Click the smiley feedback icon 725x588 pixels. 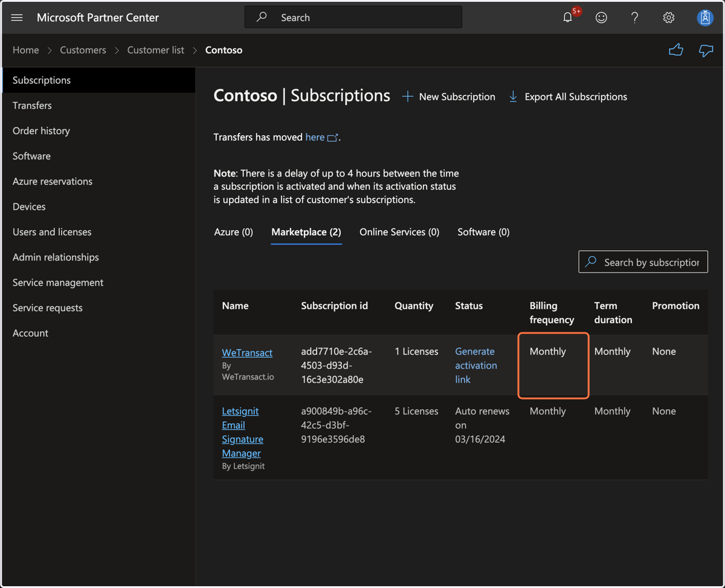pos(601,18)
